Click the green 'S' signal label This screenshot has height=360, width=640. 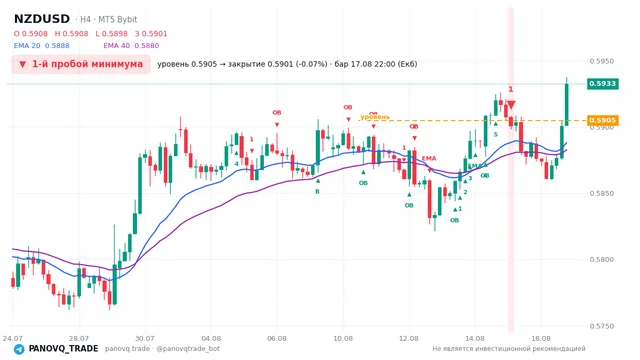[496, 134]
